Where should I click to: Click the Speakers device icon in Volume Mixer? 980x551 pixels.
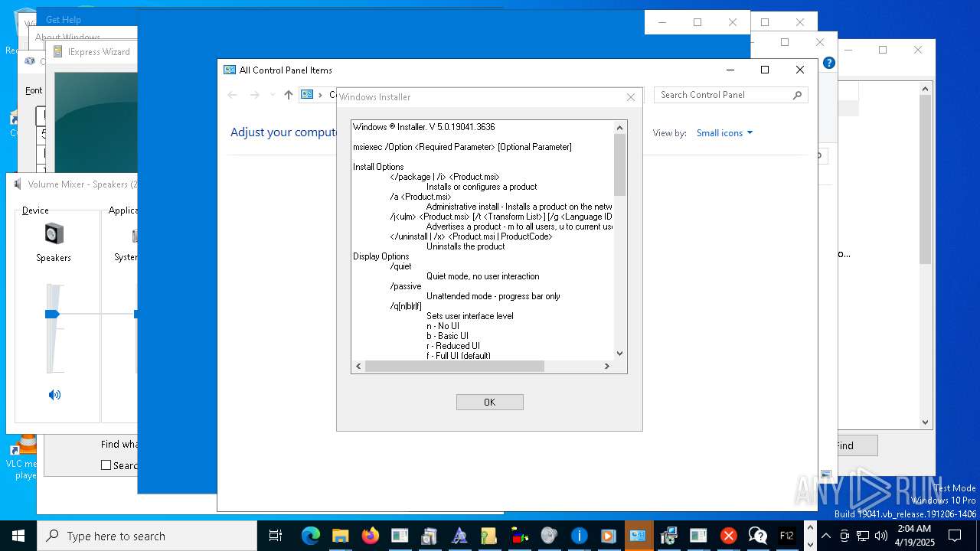(x=54, y=233)
